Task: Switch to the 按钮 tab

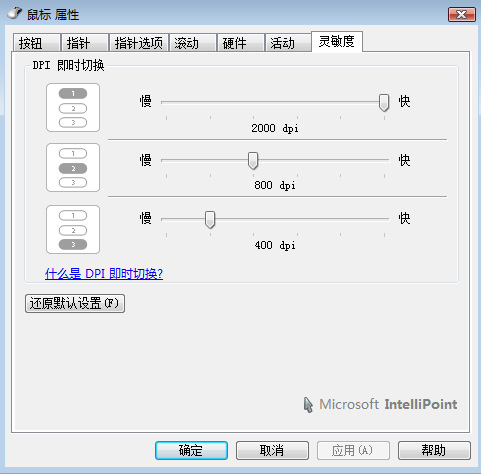Action: click(x=37, y=43)
